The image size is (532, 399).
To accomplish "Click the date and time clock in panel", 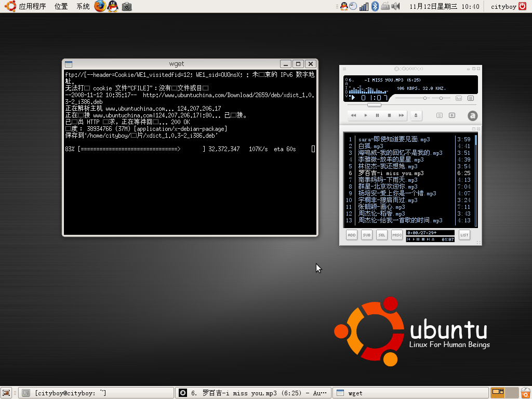I will click(x=445, y=6).
